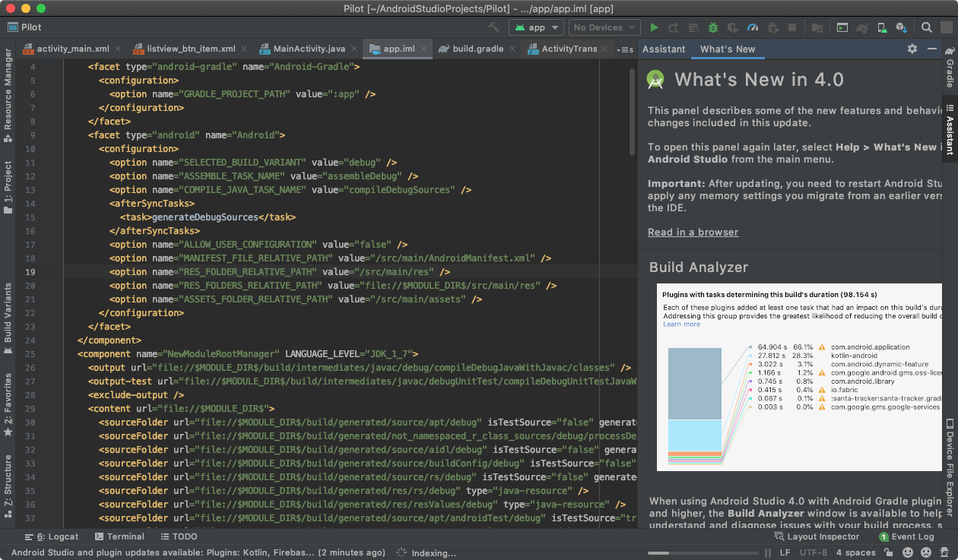Open the 1: Project tool window
The image size is (958, 560).
tap(8, 187)
